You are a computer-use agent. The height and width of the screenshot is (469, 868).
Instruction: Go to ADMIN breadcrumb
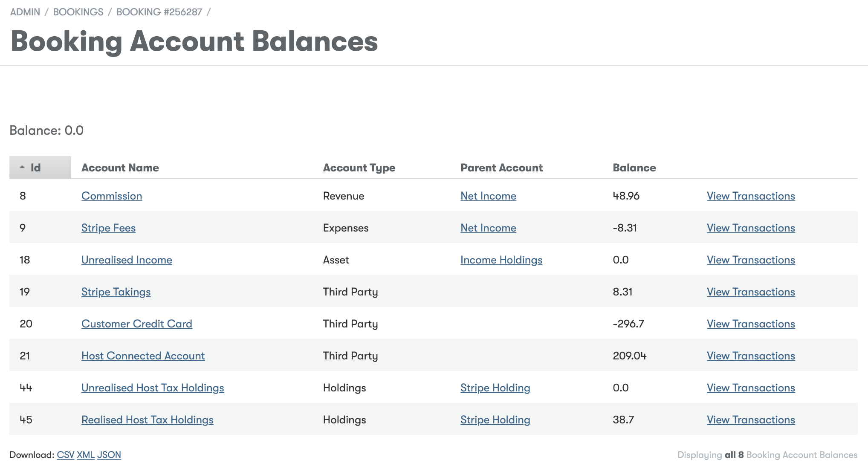(x=25, y=12)
